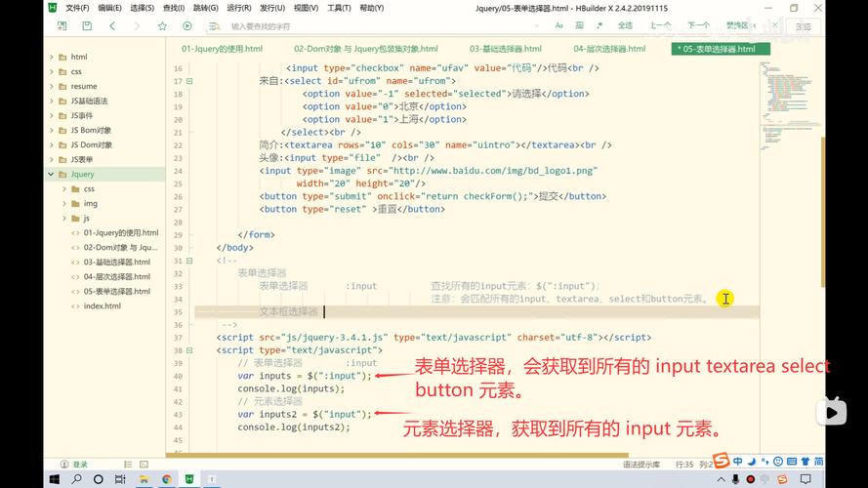Expand the JS事件 folder

(x=52, y=115)
